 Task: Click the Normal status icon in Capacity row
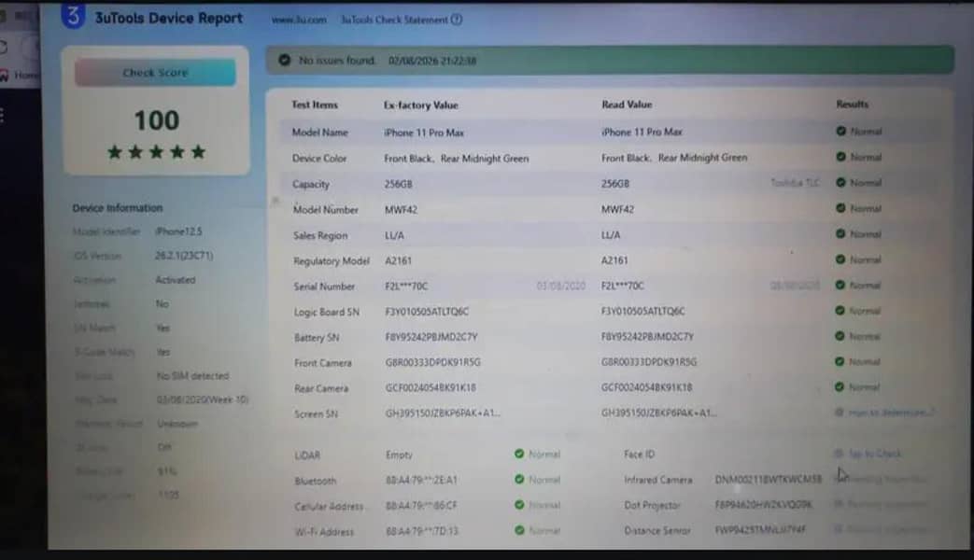(841, 183)
